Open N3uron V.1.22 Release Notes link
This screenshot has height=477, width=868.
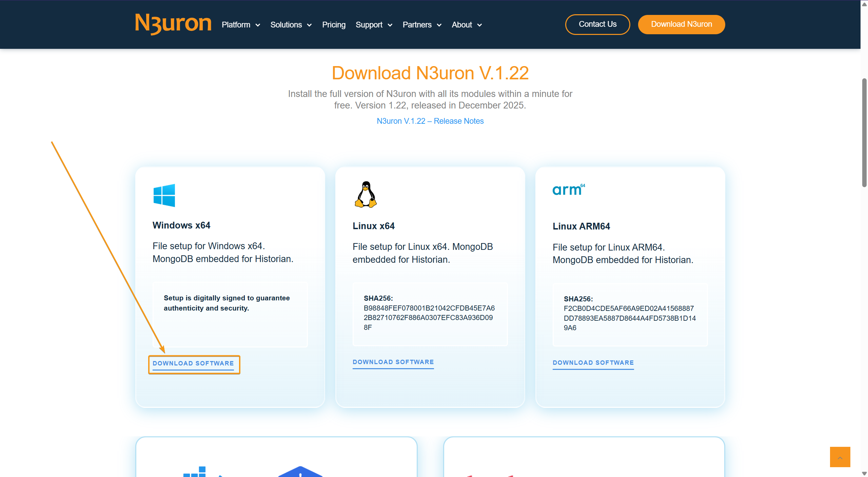(430, 121)
